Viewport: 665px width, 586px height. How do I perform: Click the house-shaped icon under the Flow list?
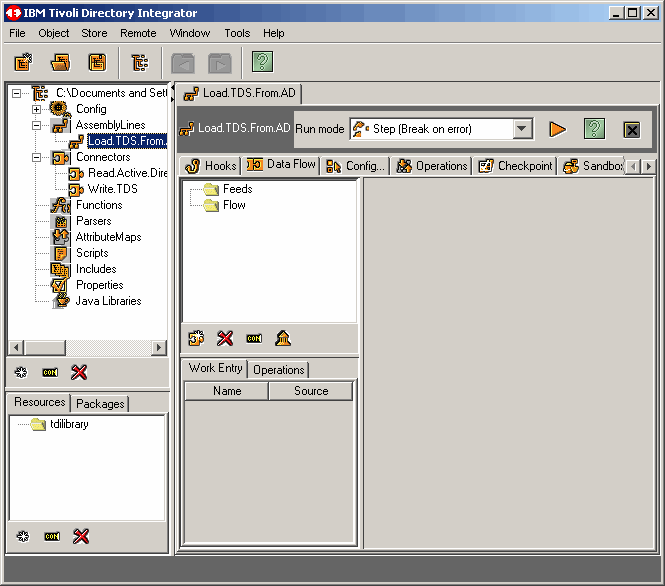click(x=283, y=338)
